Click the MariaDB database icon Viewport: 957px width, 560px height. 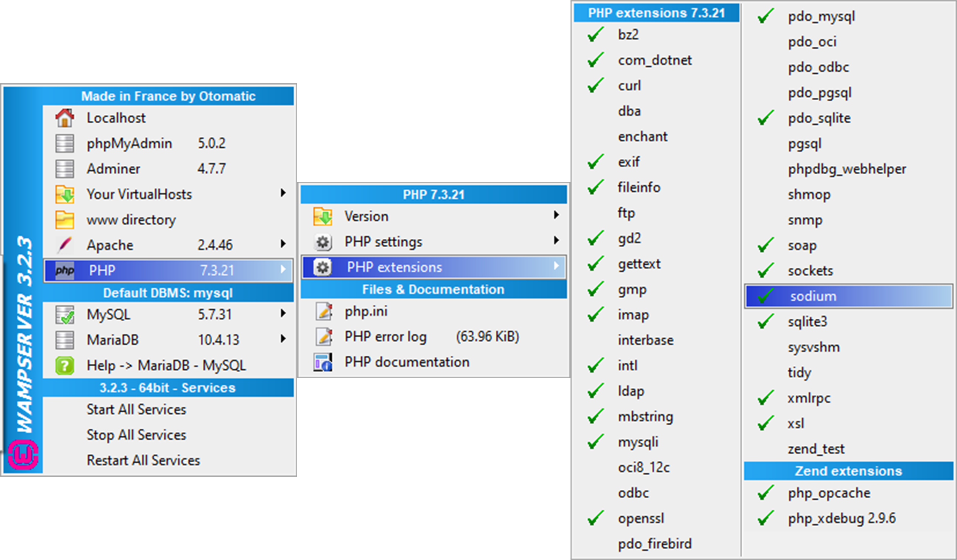click(x=64, y=340)
